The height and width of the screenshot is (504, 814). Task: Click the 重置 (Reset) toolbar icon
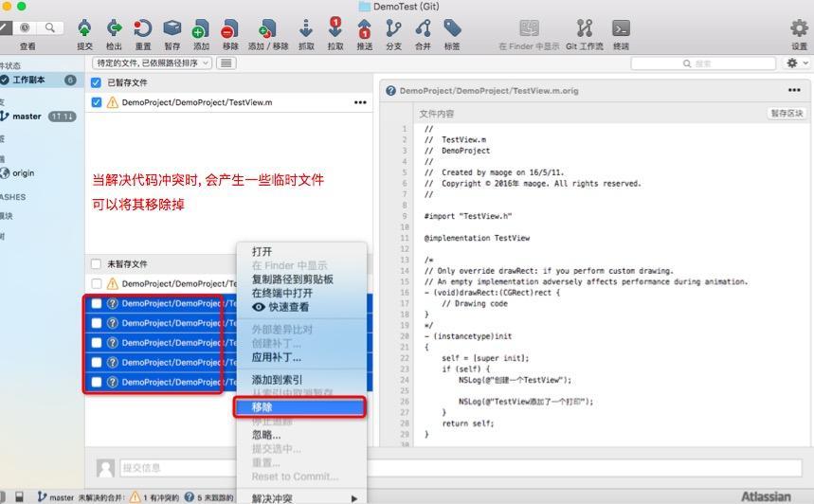(x=143, y=29)
